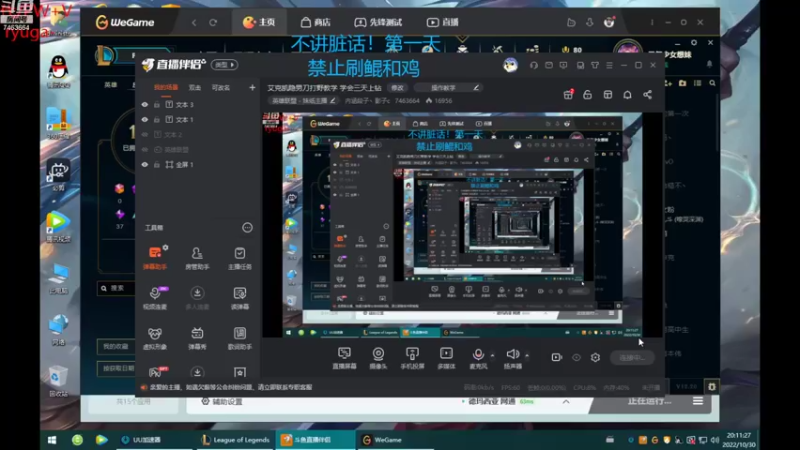Open settings gear on 弹幕助手
This screenshot has width=800, height=450.
165,247
